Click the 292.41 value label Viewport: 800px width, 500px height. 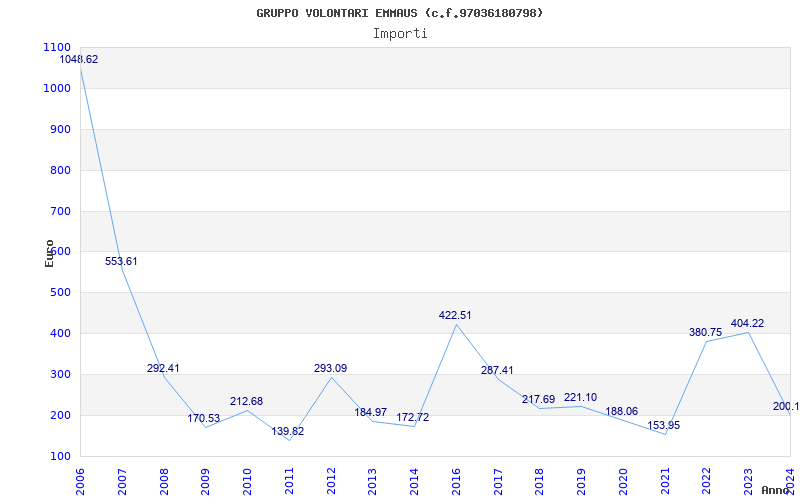coord(163,368)
